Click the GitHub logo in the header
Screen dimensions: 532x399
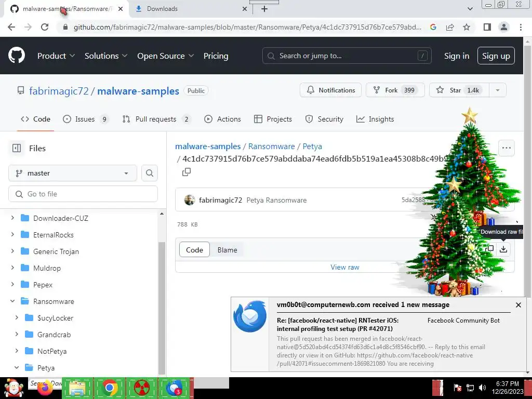point(16,56)
